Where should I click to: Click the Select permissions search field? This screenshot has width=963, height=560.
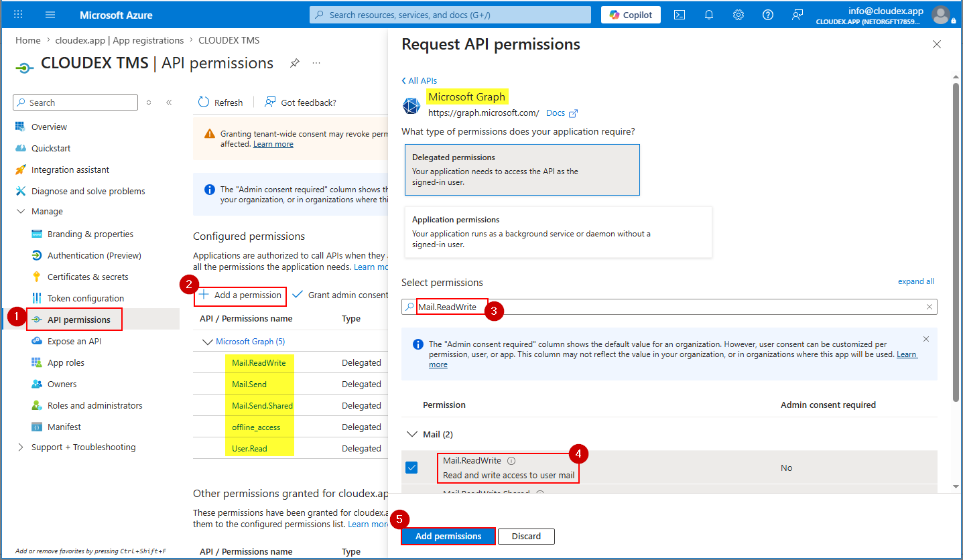coord(669,307)
